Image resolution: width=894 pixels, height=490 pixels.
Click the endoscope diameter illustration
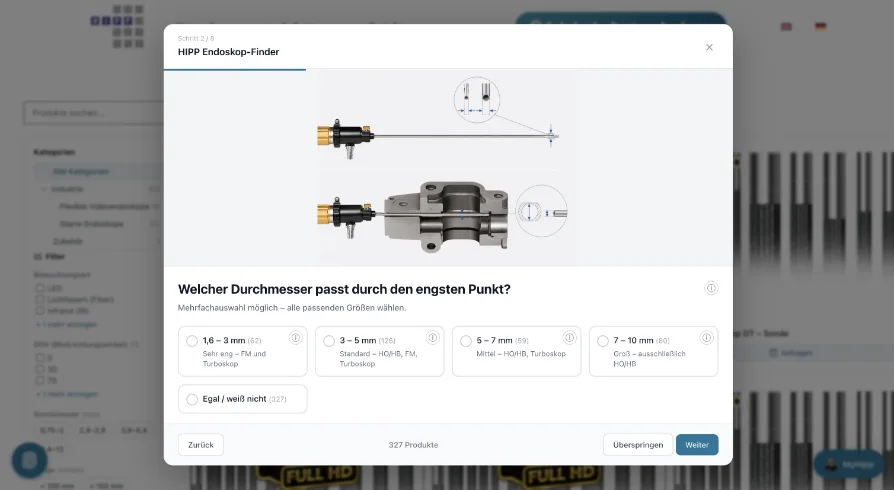coord(448,168)
